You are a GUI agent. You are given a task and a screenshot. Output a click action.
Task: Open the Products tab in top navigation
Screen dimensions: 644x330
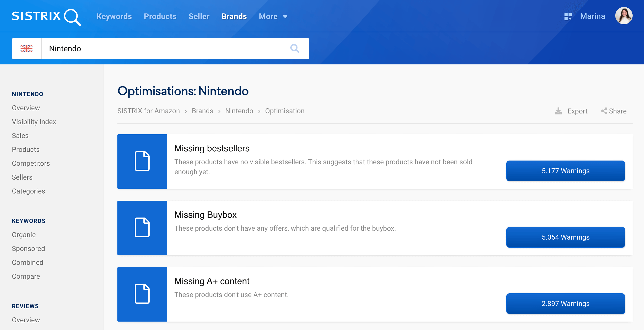(160, 17)
